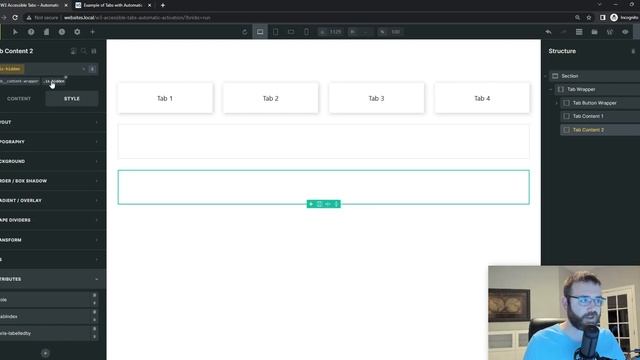Reload the canvas with the refresh icon
Image resolution: width=640 pixels, height=360 pixels.
[244, 32]
